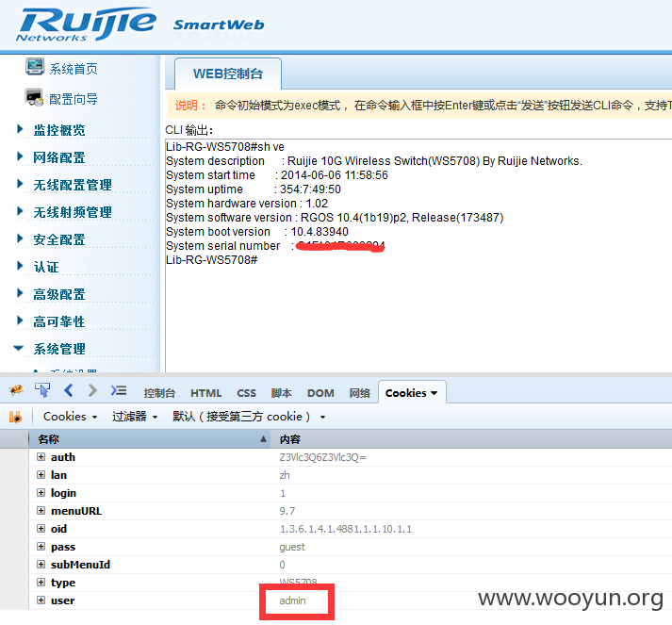Click the Lib-RG-WS5708#sh ve command line
672x625 pixels.
coord(225,147)
